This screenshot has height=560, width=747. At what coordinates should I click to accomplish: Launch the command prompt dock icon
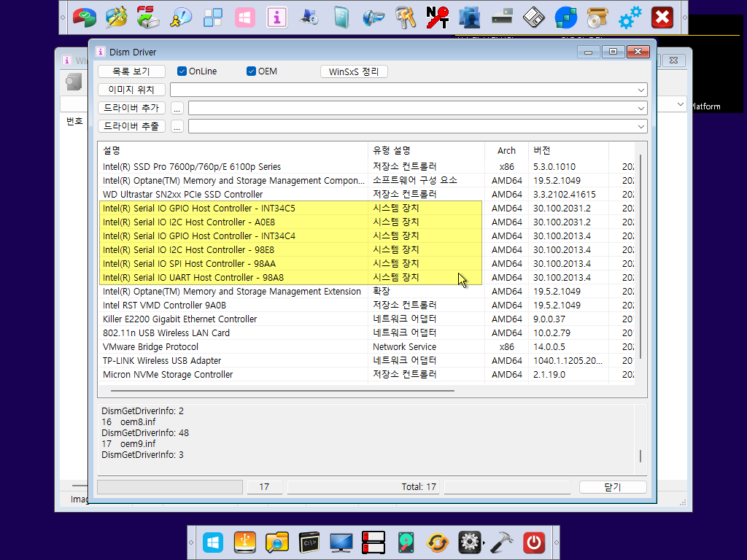pyautogui.click(x=309, y=542)
